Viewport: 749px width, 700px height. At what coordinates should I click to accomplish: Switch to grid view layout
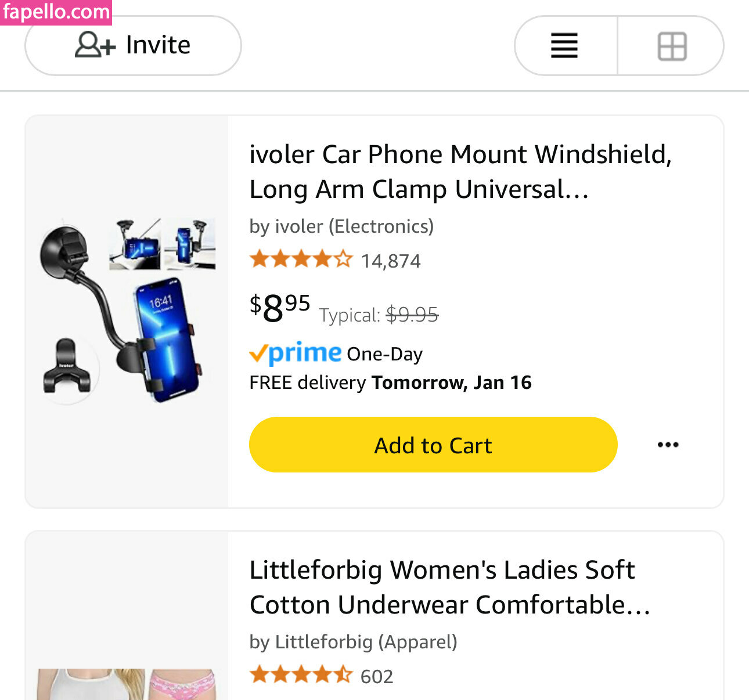[x=672, y=46]
